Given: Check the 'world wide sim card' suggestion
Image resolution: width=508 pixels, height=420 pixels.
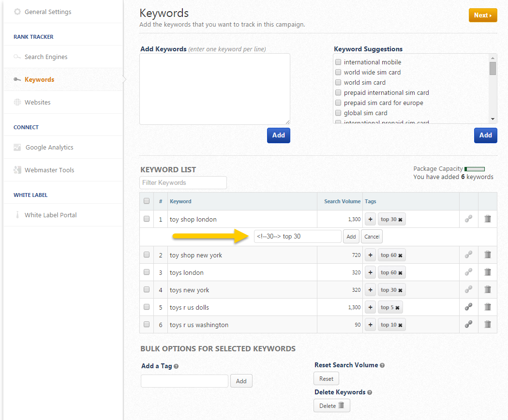Looking at the screenshot, I should click(x=339, y=72).
